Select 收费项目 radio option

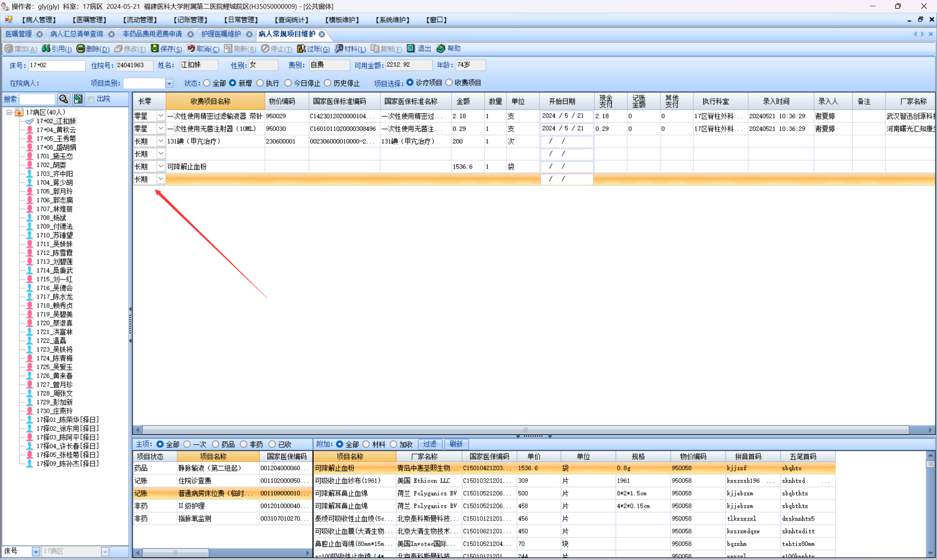click(449, 82)
